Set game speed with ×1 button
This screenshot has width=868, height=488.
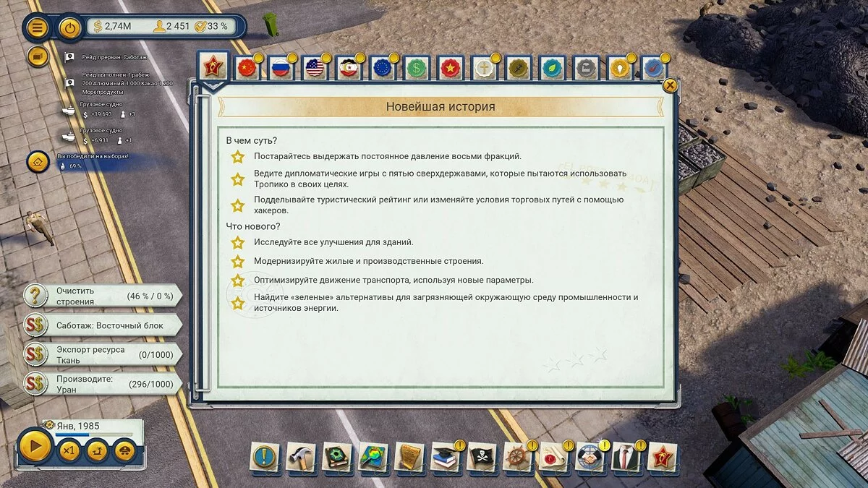pyautogui.click(x=68, y=451)
